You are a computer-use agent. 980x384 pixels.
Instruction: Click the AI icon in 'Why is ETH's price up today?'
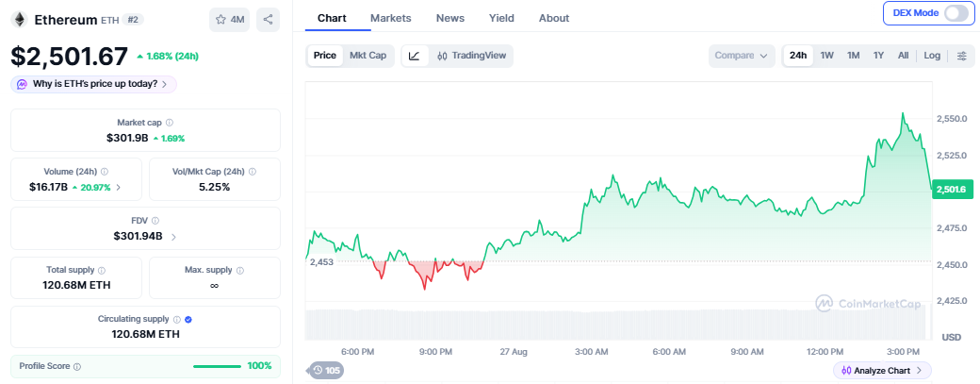point(22,84)
